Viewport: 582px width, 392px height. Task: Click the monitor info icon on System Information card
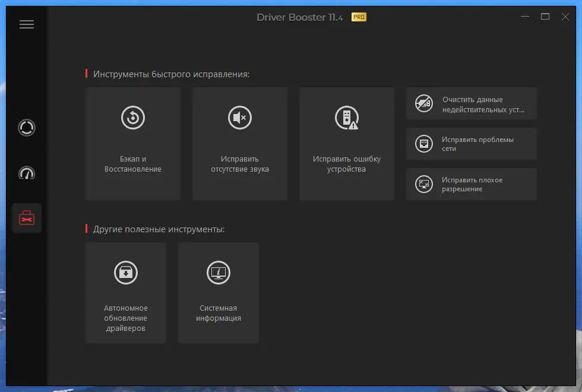coord(218,273)
